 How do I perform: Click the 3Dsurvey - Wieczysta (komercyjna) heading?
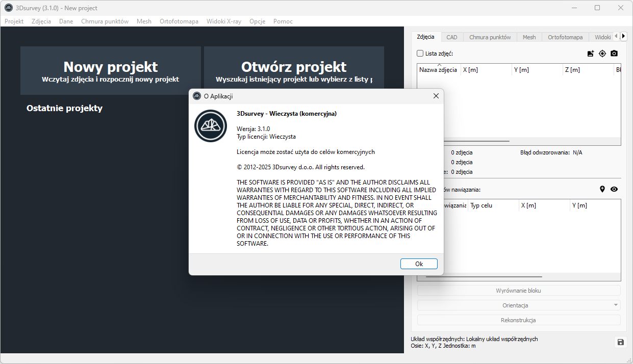287,114
